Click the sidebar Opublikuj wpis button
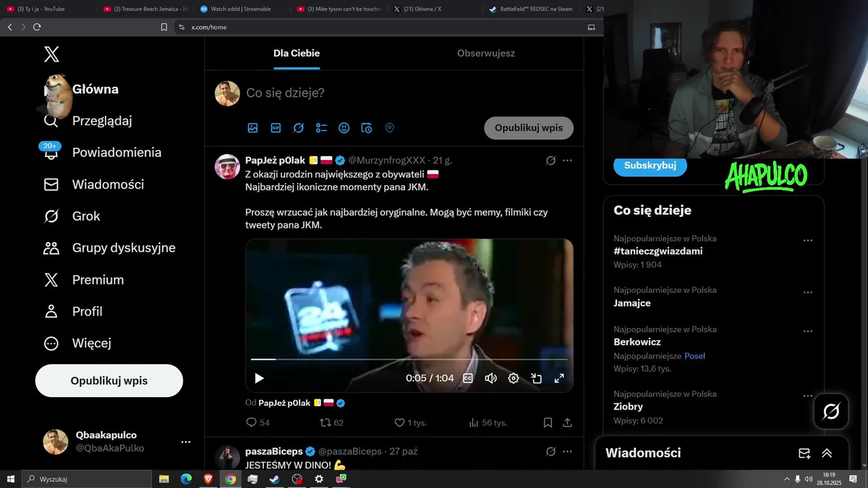Viewport: 868px width, 488px height. [109, 381]
